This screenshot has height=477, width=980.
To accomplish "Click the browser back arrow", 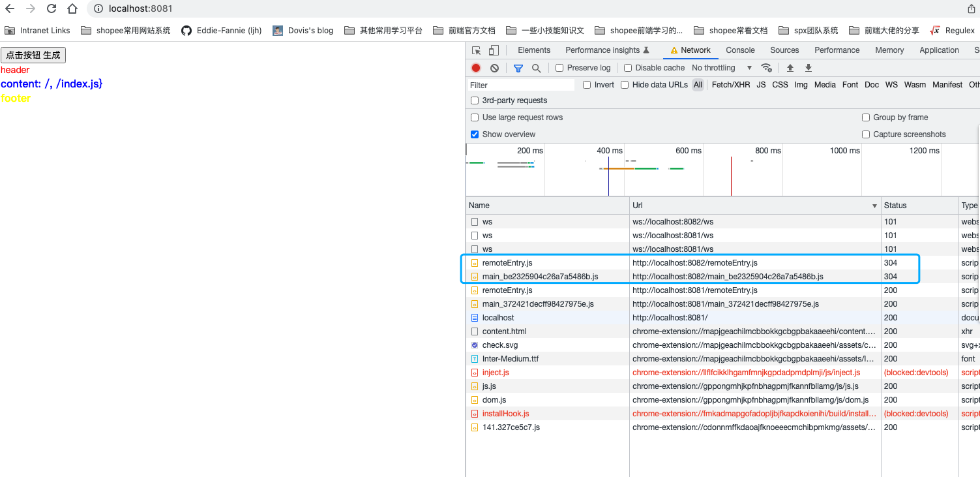I will click(x=10, y=8).
